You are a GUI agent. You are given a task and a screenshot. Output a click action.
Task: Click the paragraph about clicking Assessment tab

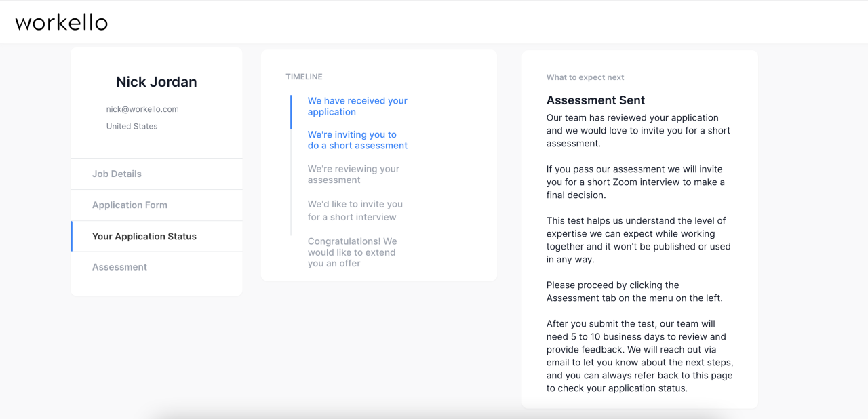[634, 292]
